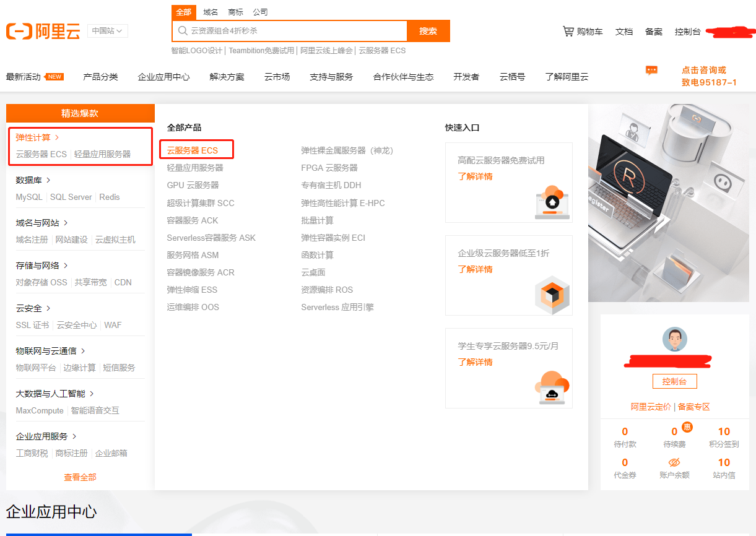Open the 了解阿里云 menu
Image resolution: width=756 pixels, height=536 pixels.
[x=567, y=77]
